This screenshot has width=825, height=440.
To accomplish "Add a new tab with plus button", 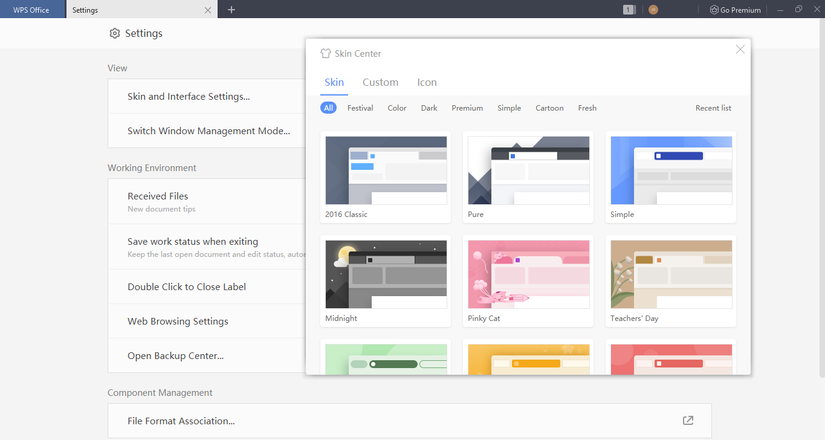I will 231,9.
